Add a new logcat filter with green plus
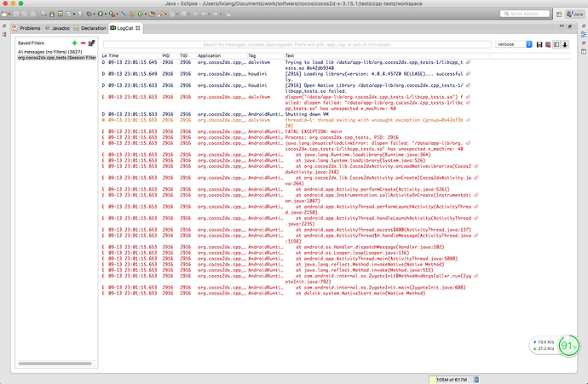 click(x=75, y=43)
